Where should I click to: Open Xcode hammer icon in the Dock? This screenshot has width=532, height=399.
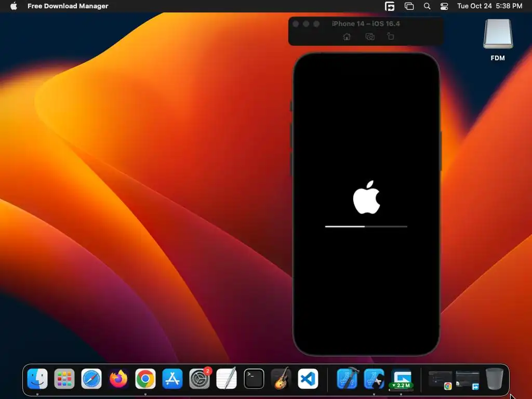coord(347,378)
